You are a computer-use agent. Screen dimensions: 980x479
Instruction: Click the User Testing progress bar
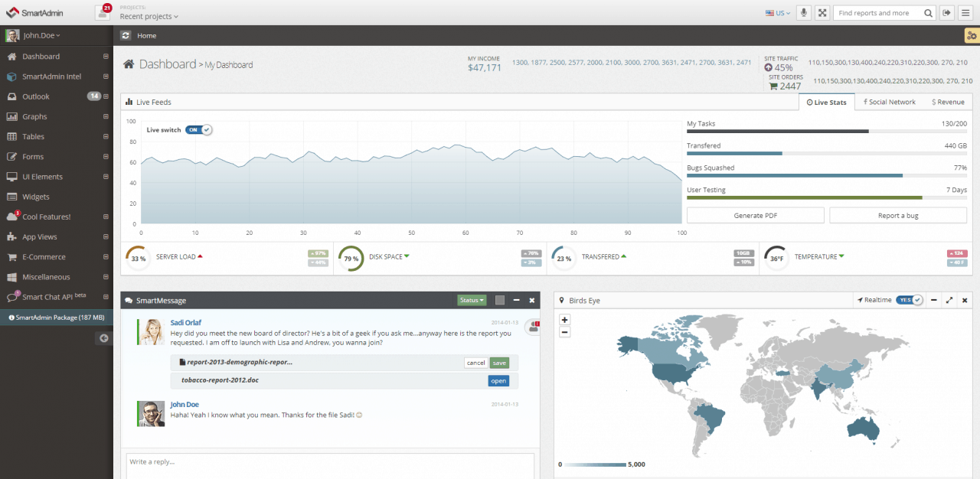coord(827,197)
